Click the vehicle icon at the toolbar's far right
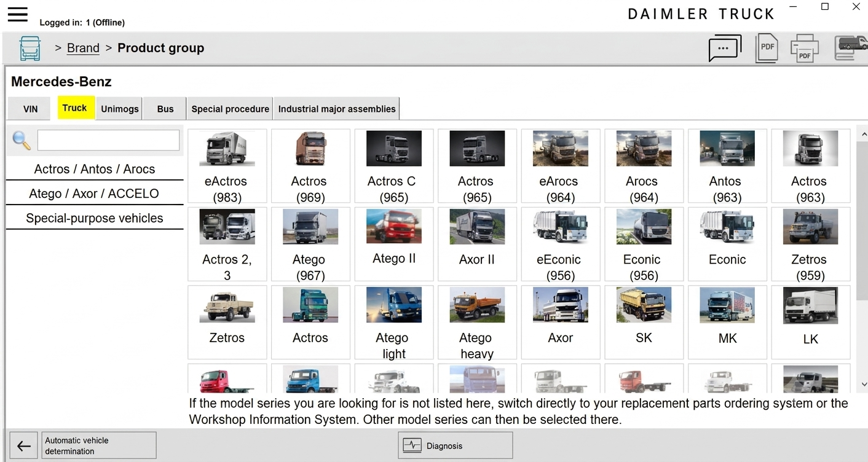The image size is (868, 462). tap(851, 48)
